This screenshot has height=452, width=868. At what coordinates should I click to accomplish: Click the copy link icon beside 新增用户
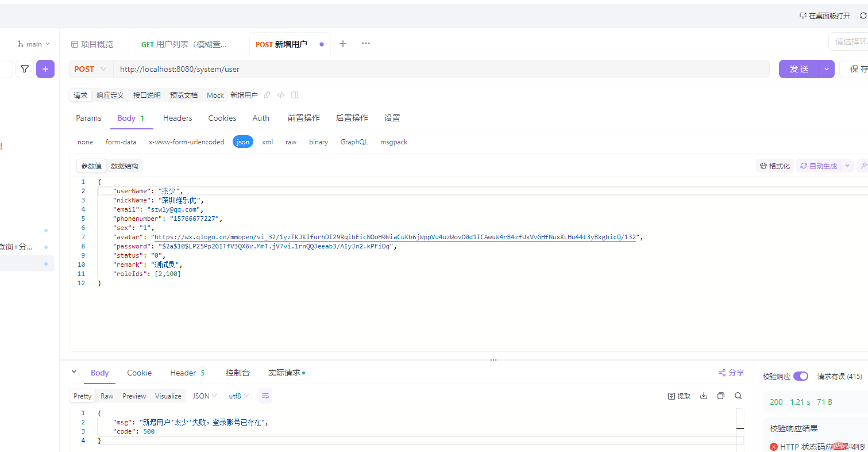coord(267,95)
